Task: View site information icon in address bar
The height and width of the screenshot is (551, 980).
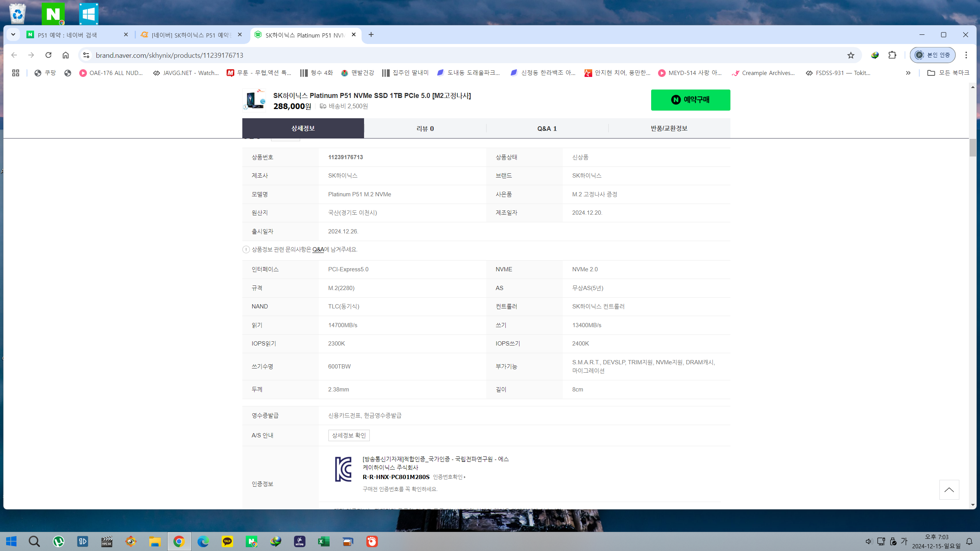Action: pos(86,55)
